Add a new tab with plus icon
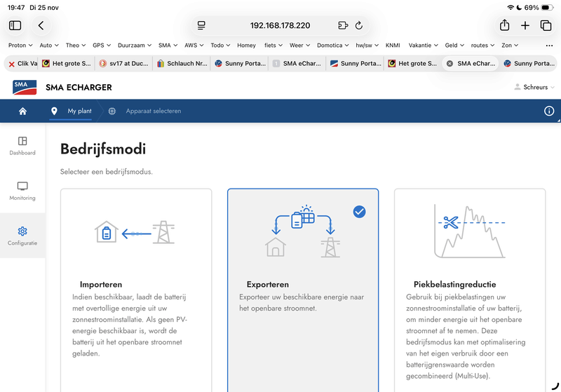Screen dimensions: 561x392 point(525,25)
